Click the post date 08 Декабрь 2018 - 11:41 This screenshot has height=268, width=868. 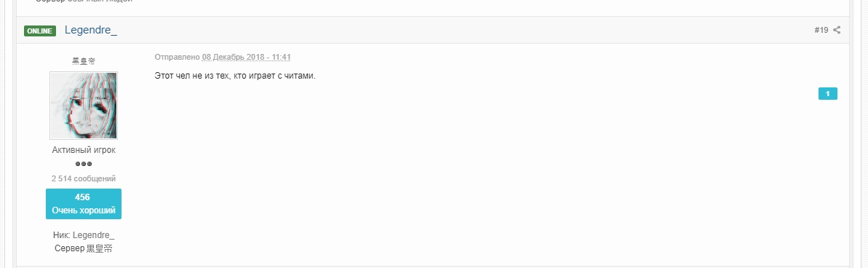point(247,57)
